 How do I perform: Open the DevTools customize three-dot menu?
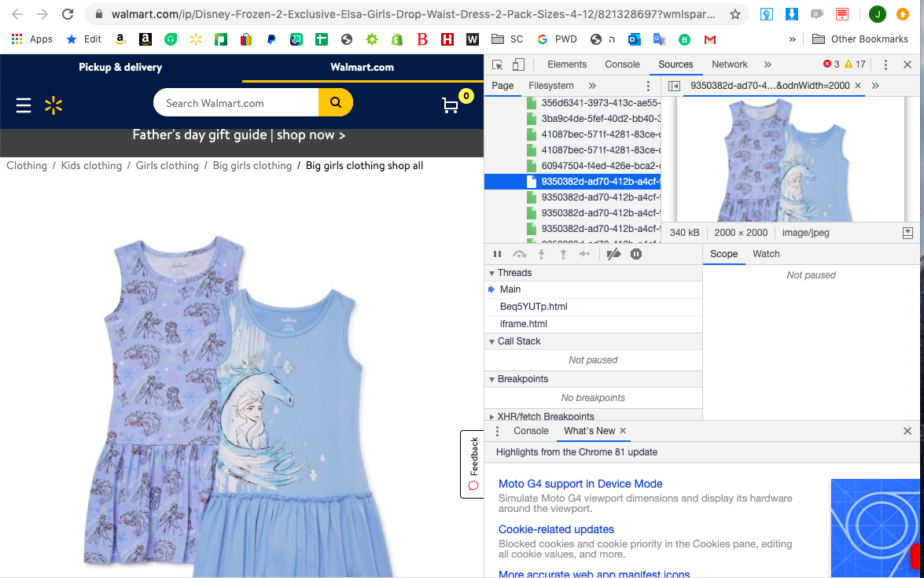pyautogui.click(x=885, y=64)
